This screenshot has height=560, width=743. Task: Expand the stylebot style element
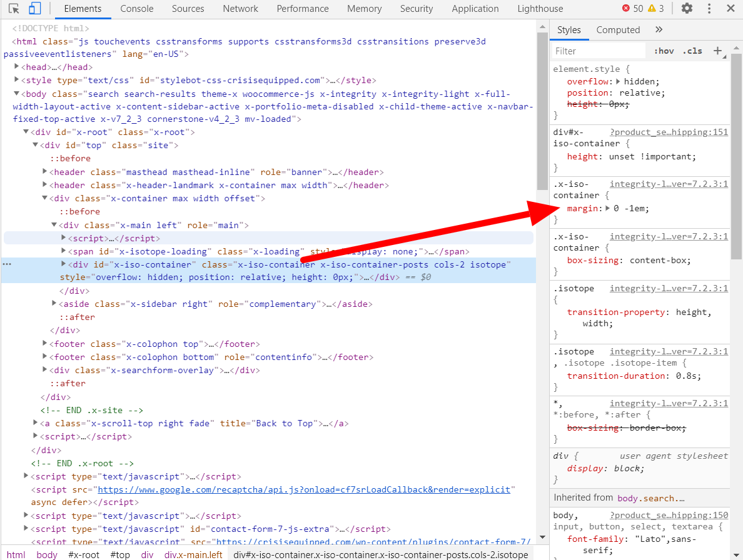(17, 79)
